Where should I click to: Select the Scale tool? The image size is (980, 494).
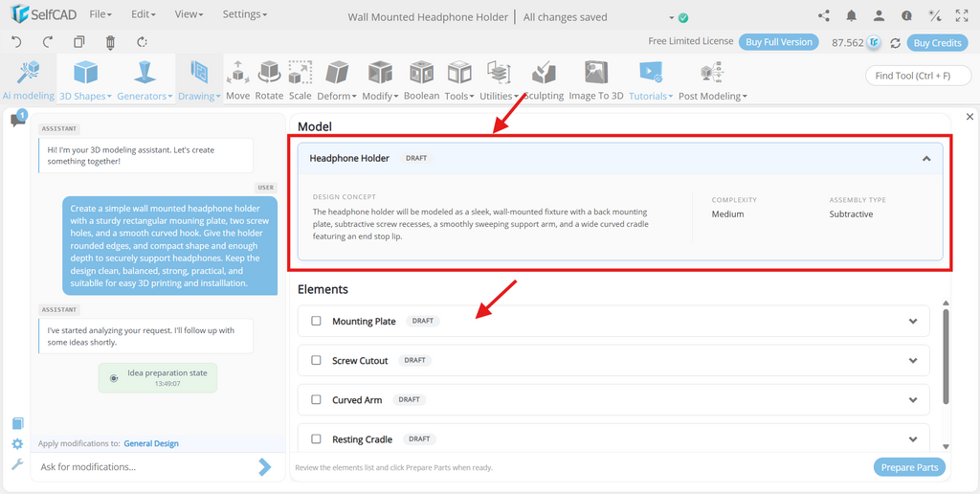click(300, 79)
